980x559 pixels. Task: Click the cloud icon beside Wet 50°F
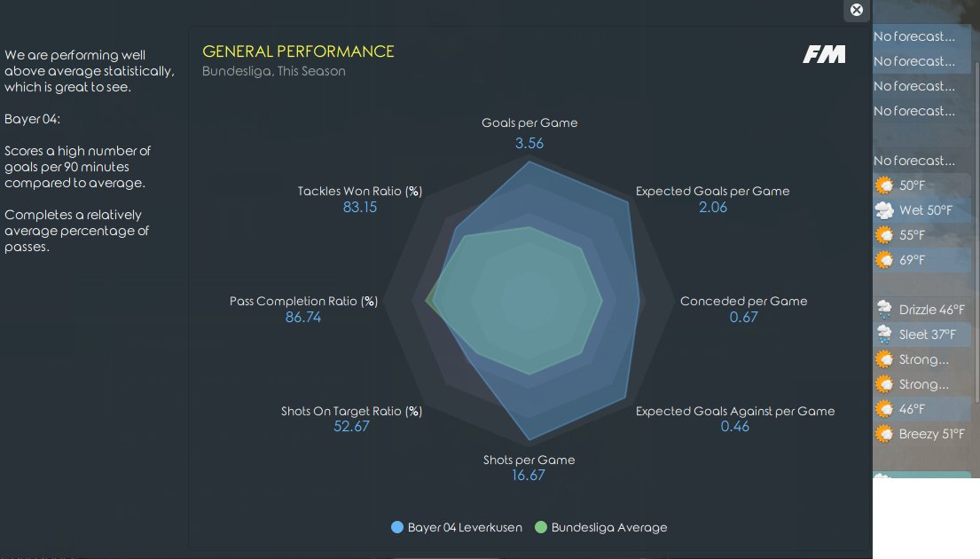(884, 210)
